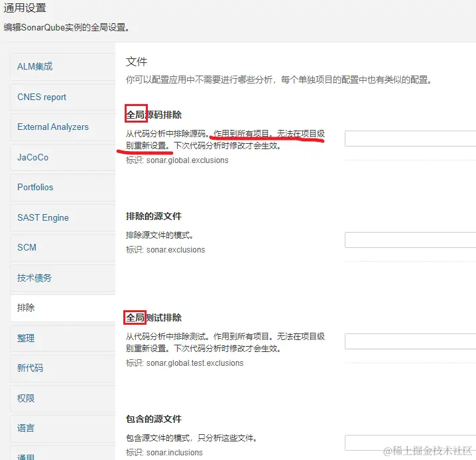The width and height of the screenshot is (476, 460).
Task: Click the 排除的源文件 input field
Action: (x=410, y=240)
